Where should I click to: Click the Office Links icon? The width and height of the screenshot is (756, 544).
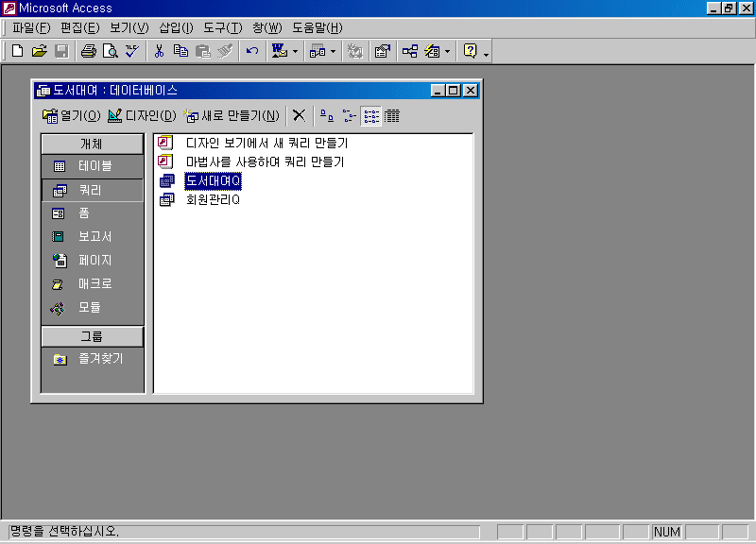coord(280,51)
